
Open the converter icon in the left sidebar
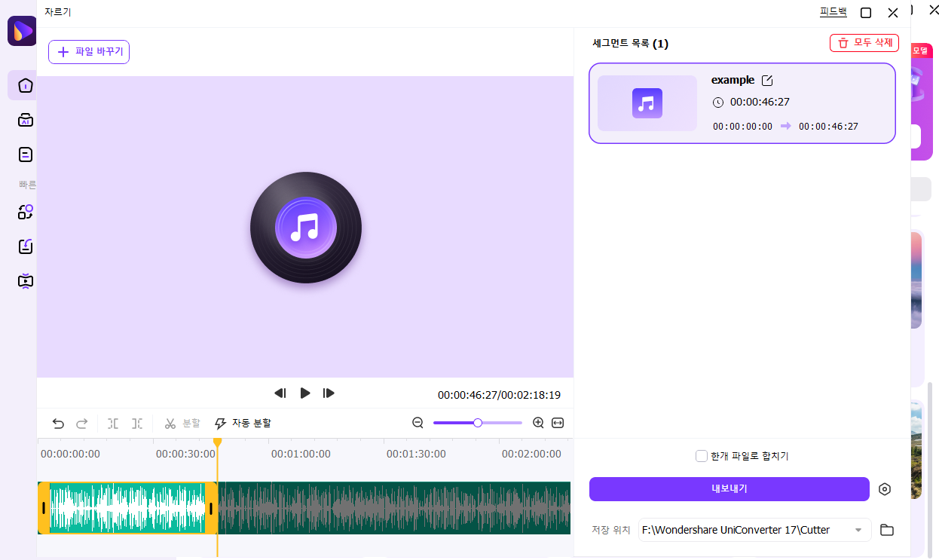coord(25,213)
